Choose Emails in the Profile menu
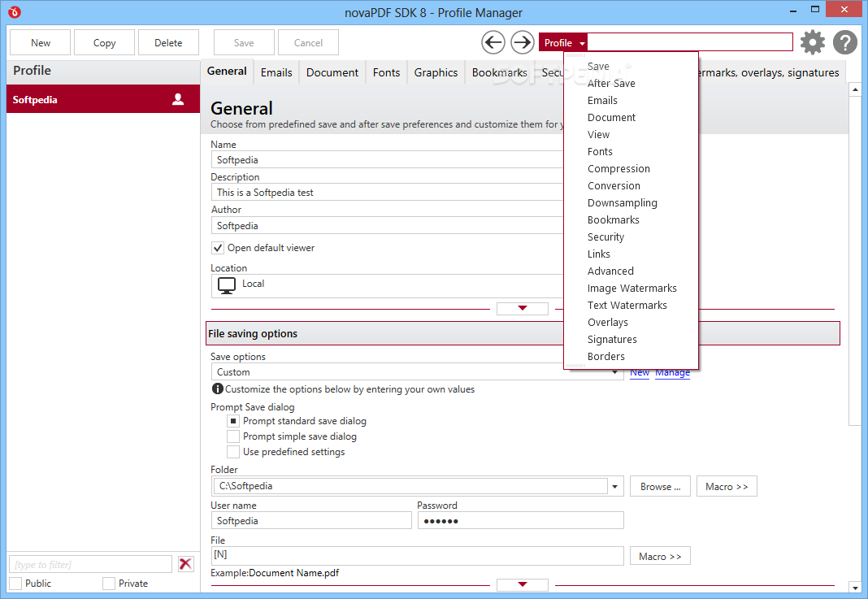This screenshot has height=599, width=868. point(602,100)
